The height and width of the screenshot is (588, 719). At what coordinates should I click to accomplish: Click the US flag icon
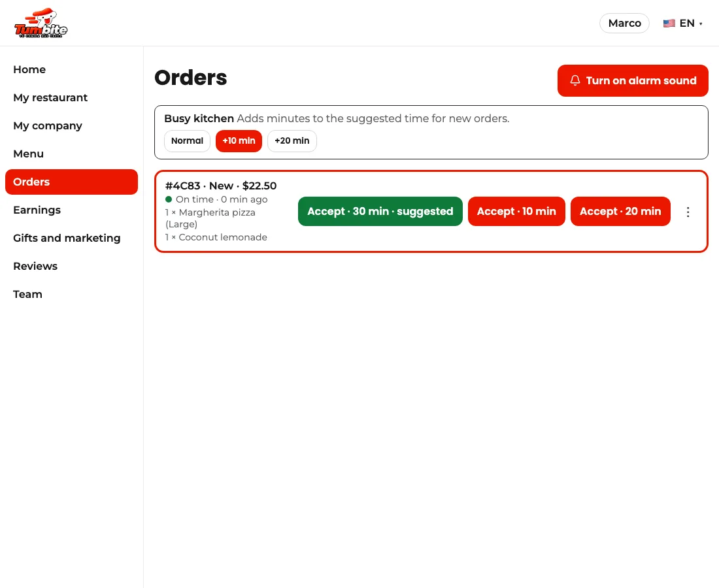pos(669,24)
